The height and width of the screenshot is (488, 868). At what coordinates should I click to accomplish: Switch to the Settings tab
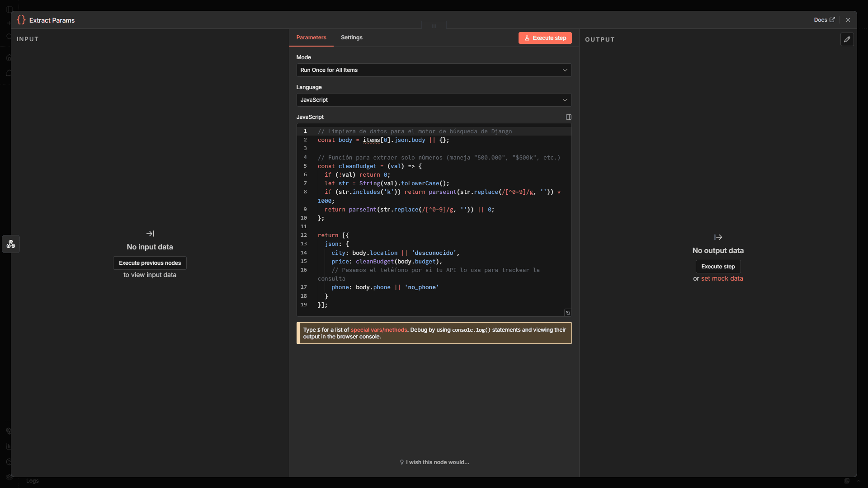pyautogui.click(x=352, y=38)
